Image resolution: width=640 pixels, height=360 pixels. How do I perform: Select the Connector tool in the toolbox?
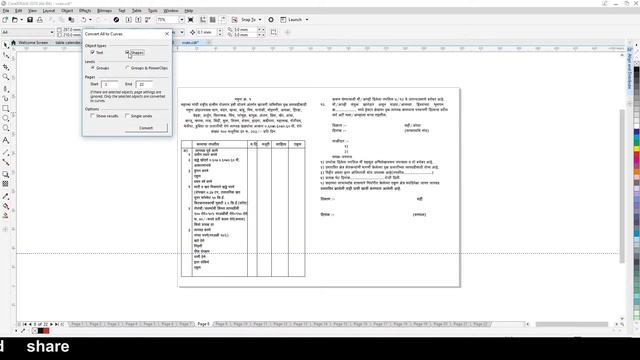pos(6,162)
